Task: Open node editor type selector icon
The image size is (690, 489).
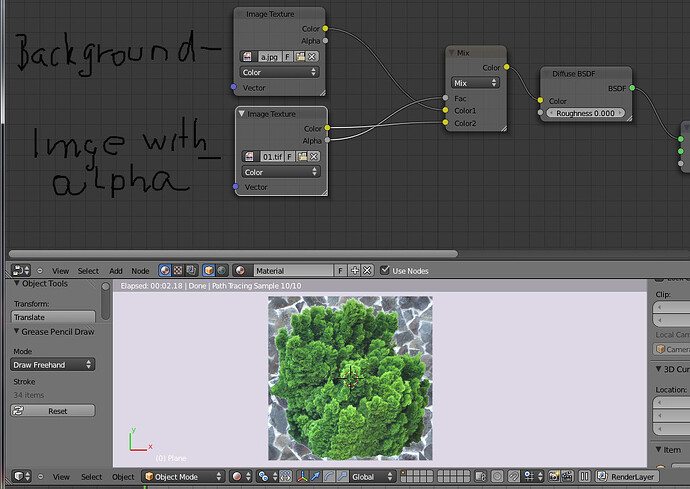Action: (x=21, y=270)
